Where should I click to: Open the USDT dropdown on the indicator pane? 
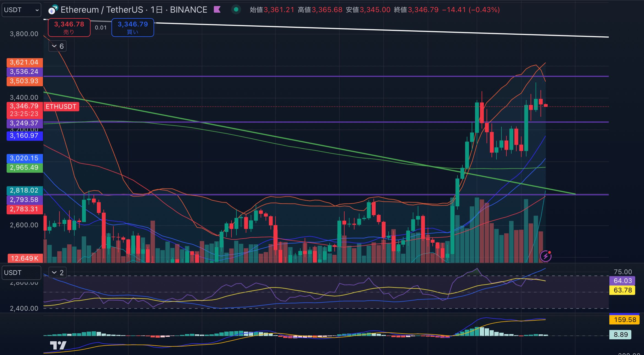pyautogui.click(x=21, y=273)
